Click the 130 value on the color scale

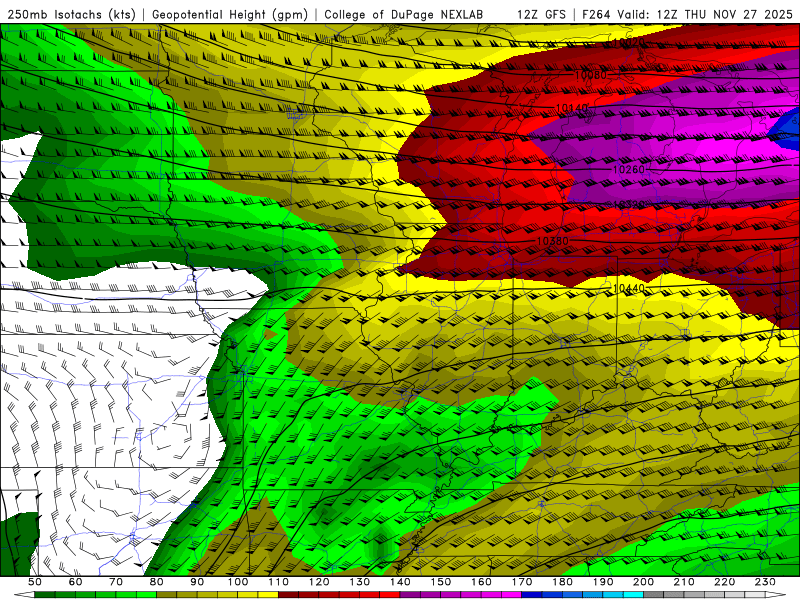coord(360,582)
